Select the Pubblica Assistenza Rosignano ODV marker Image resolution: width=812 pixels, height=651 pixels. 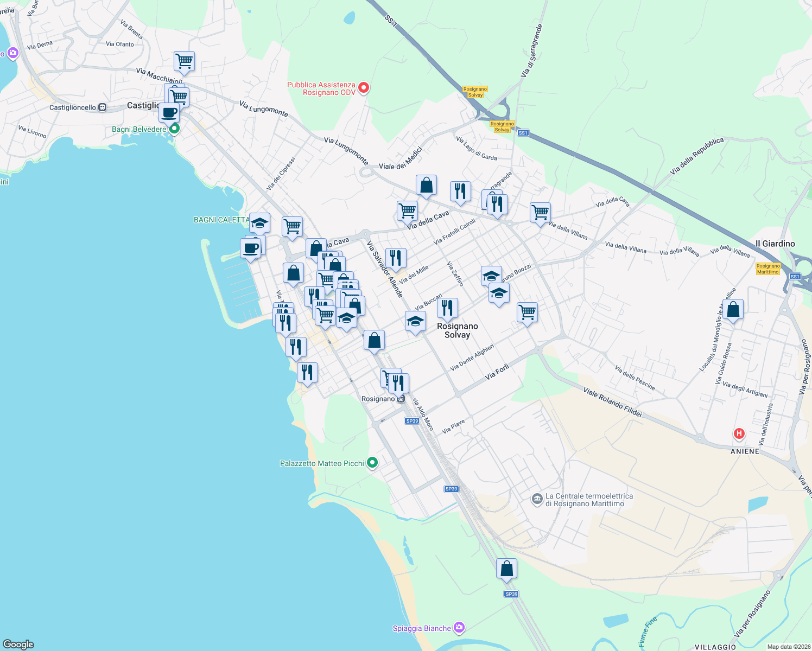[363, 87]
